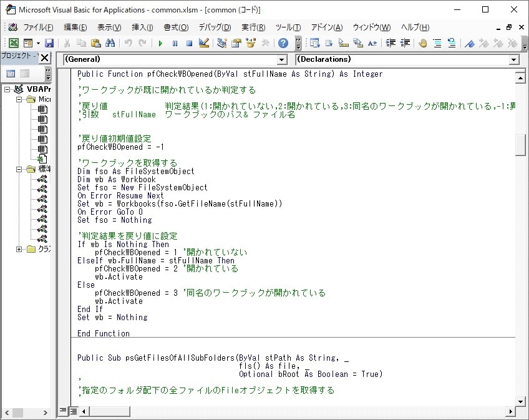The height and width of the screenshot is (420, 529).
Task: Toggle Design Mode ruler icon
Action: click(x=204, y=43)
